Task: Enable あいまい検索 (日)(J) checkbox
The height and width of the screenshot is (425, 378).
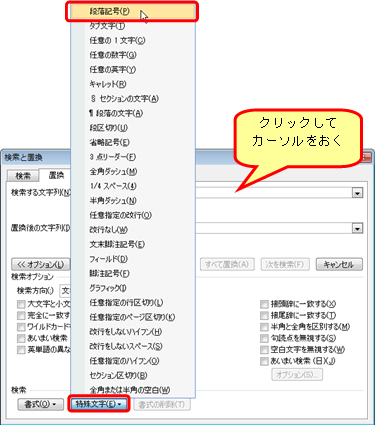Action: (264, 361)
